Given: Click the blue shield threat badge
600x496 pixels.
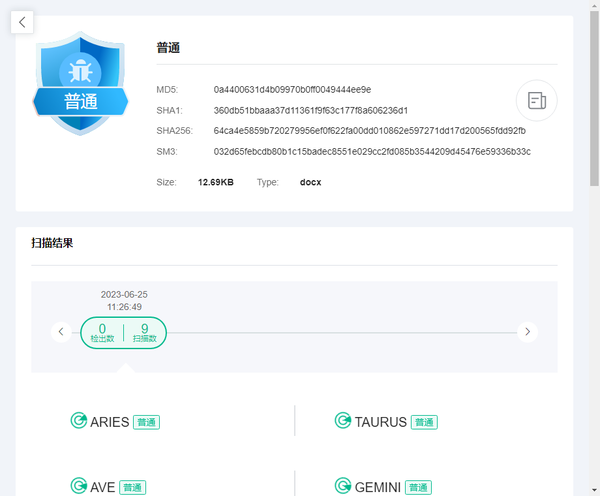Looking at the screenshot, I should pyautogui.click(x=81, y=85).
